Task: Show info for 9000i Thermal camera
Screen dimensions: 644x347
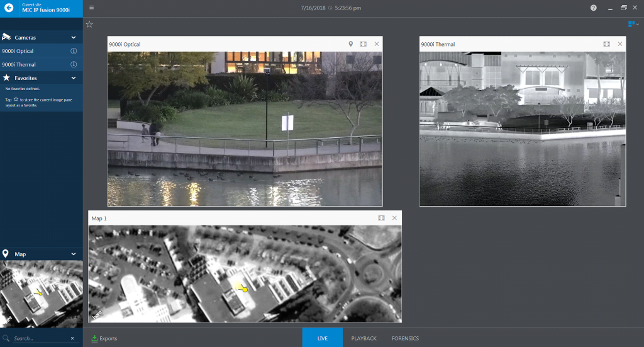Action: (74, 64)
